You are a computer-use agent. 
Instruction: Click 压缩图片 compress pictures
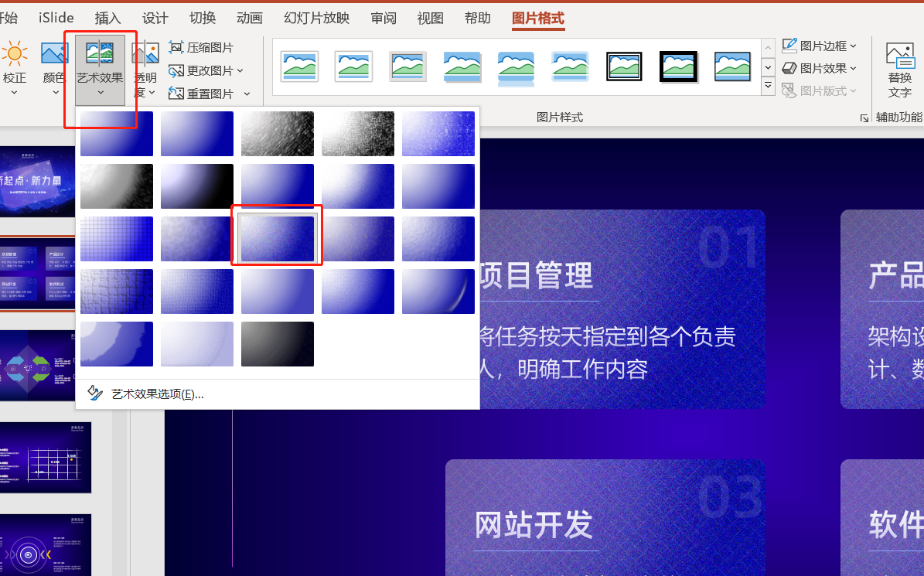[201, 48]
